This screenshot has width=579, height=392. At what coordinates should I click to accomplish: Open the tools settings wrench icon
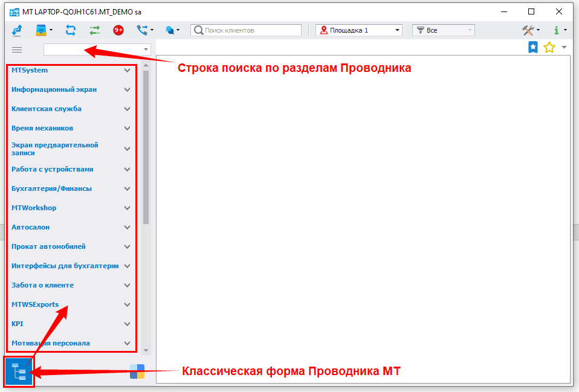529,30
